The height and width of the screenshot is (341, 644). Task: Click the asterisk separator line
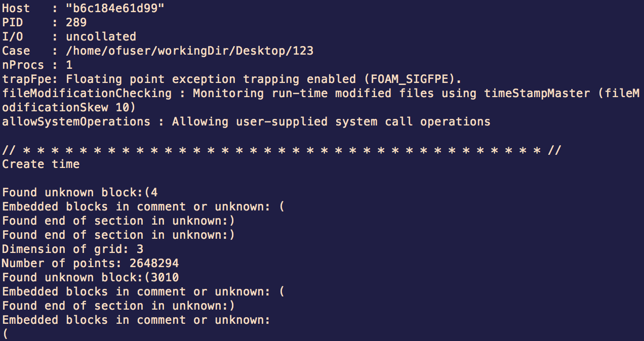point(281,150)
